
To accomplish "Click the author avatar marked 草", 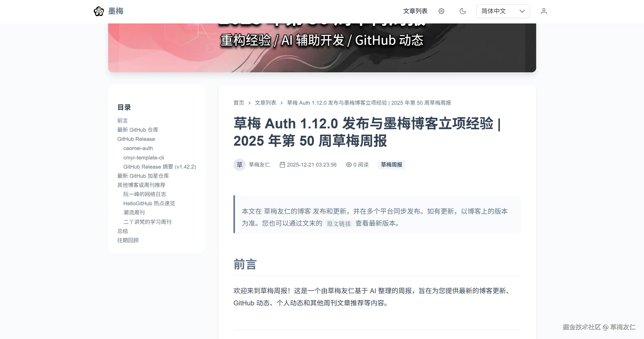I will 239,165.
